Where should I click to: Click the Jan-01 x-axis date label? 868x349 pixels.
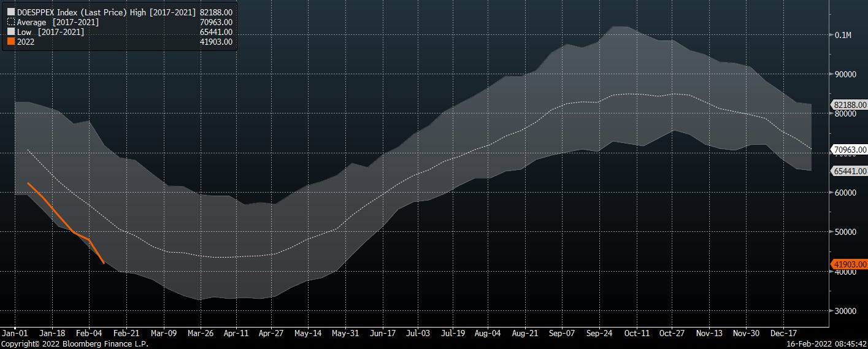[x=16, y=333]
